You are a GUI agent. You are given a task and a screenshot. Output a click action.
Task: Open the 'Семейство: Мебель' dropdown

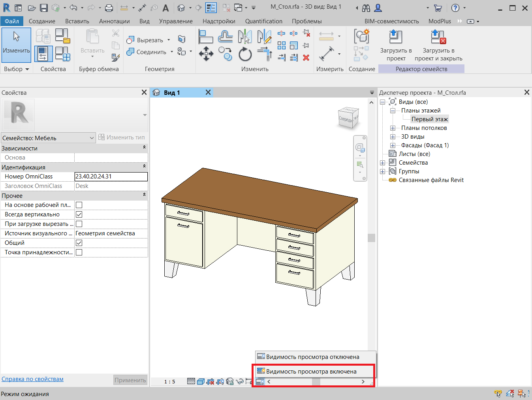(48, 138)
